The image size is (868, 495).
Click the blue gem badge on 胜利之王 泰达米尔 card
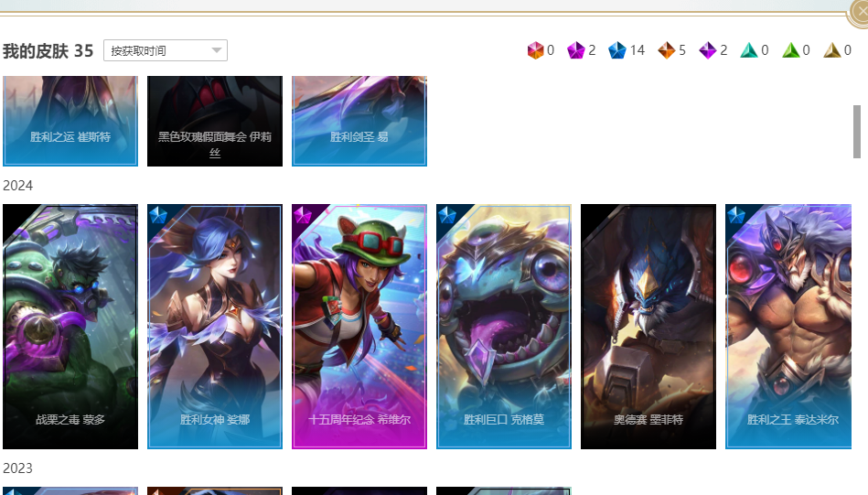coord(737,215)
